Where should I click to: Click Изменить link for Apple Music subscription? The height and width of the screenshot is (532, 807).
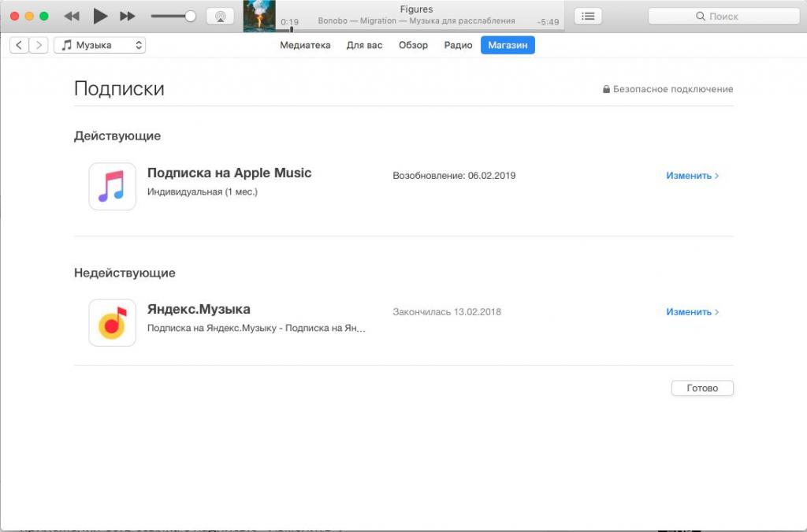pyautogui.click(x=692, y=176)
